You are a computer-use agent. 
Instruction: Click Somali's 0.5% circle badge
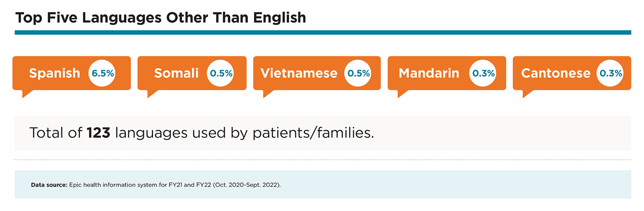click(x=221, y=73)
